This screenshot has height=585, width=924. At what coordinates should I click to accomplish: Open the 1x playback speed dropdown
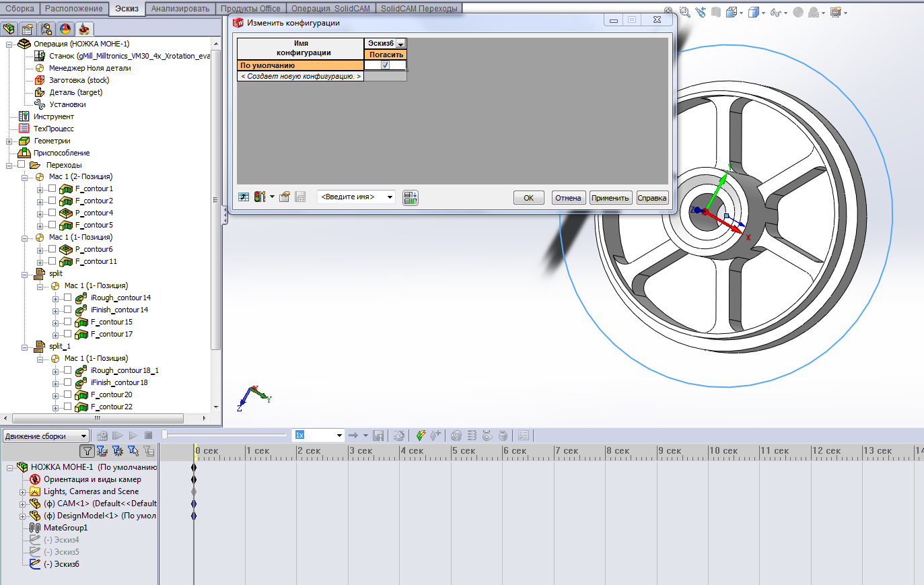click(339, 436)
